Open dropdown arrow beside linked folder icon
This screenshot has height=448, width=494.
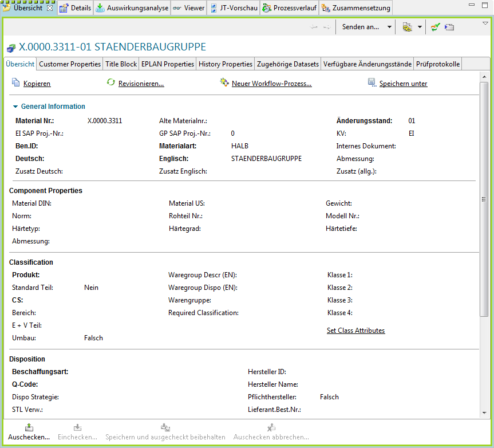(420, 27)
